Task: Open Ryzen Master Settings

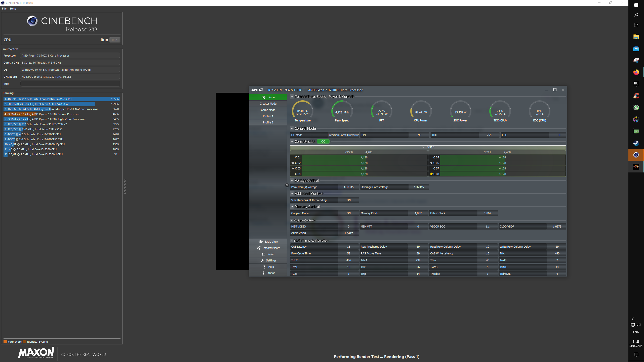Action: tap(268, 260)
